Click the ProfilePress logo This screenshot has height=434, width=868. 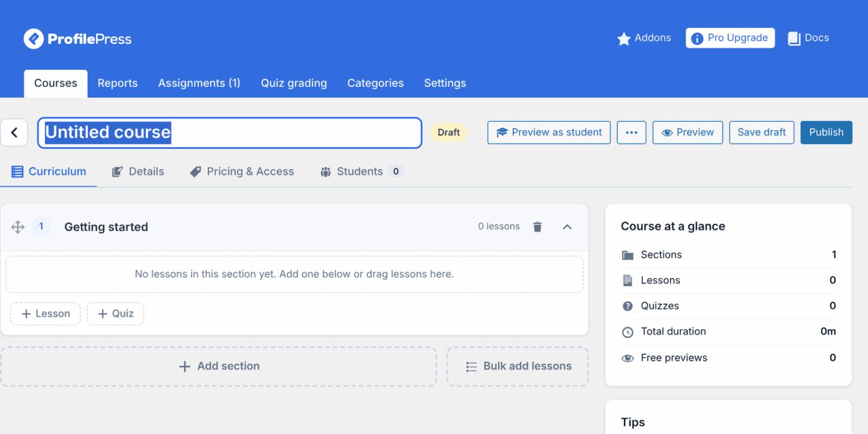(78, 39)
